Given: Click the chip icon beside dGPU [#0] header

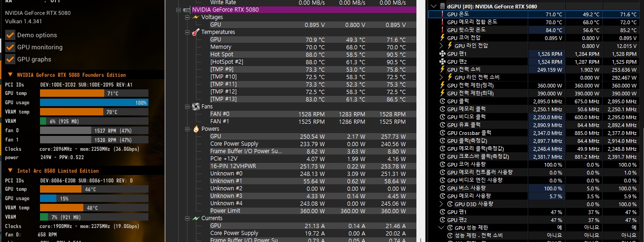Looking at the screenshot, I should tap(442, 7).
